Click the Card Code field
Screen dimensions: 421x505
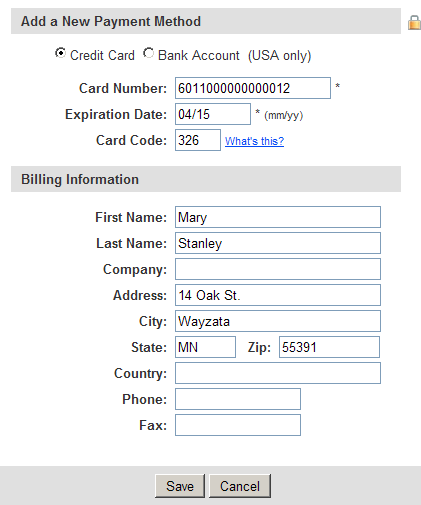click(x=198, y=140)
